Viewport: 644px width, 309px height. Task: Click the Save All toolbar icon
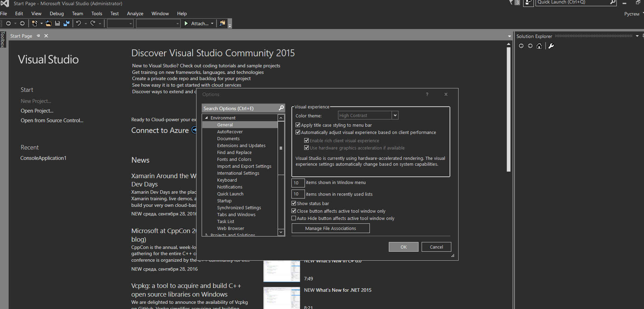(66, 23)
